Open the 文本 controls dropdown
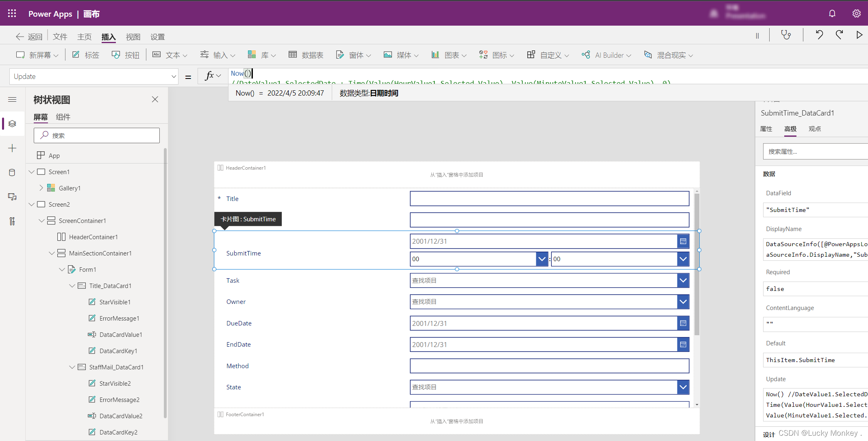Screen dimensions: 868x441 [170, 55]
